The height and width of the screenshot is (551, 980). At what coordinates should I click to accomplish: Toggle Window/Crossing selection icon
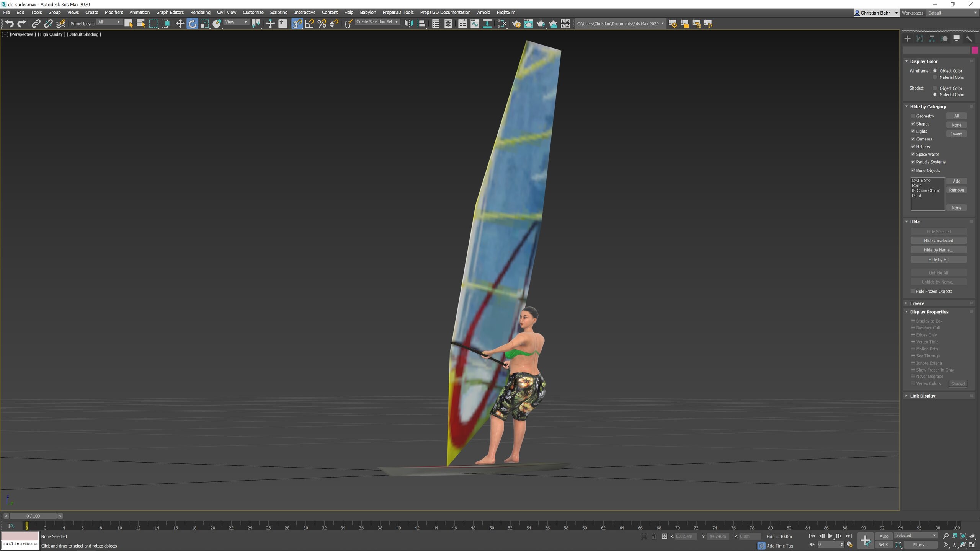click(165, 24)
